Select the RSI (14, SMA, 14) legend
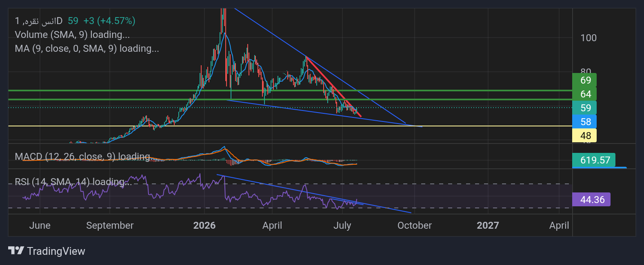Screen dimensions: 644x265 tap(73, 181)
